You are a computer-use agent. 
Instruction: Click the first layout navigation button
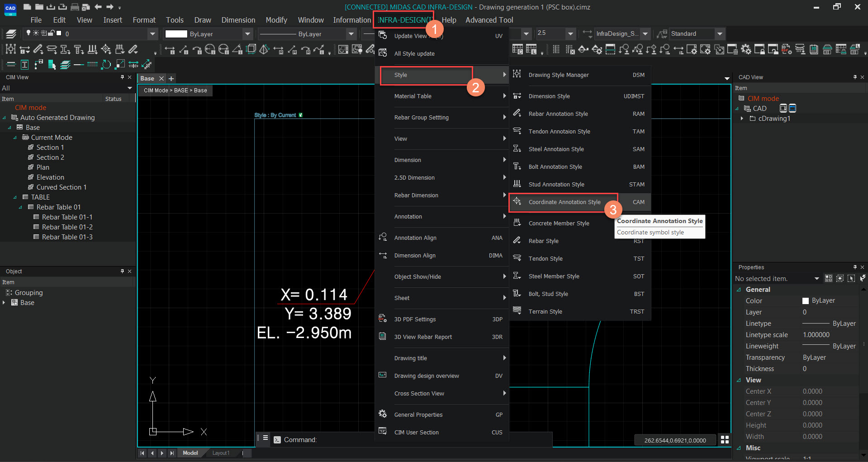click(142, 453)
